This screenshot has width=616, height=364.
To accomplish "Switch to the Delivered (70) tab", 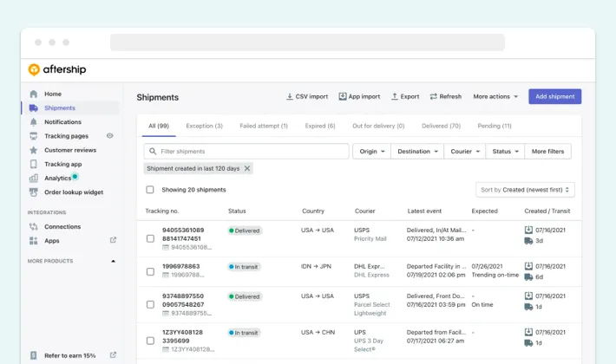I will coord(441,126).
